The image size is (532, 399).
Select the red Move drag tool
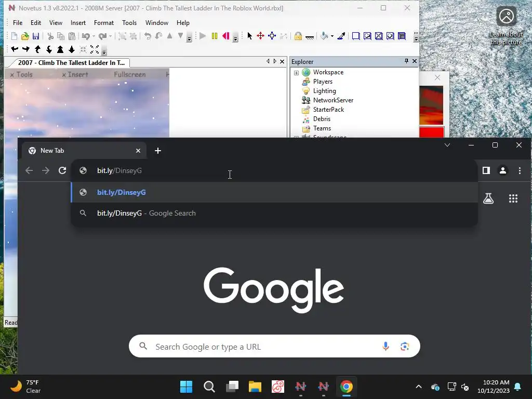(261, 36)
